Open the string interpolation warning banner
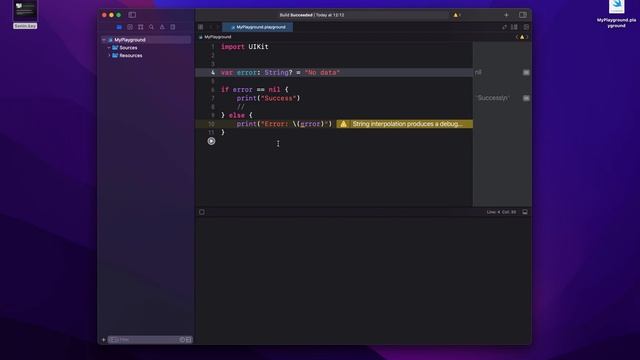640x360 pixels. 404,124
